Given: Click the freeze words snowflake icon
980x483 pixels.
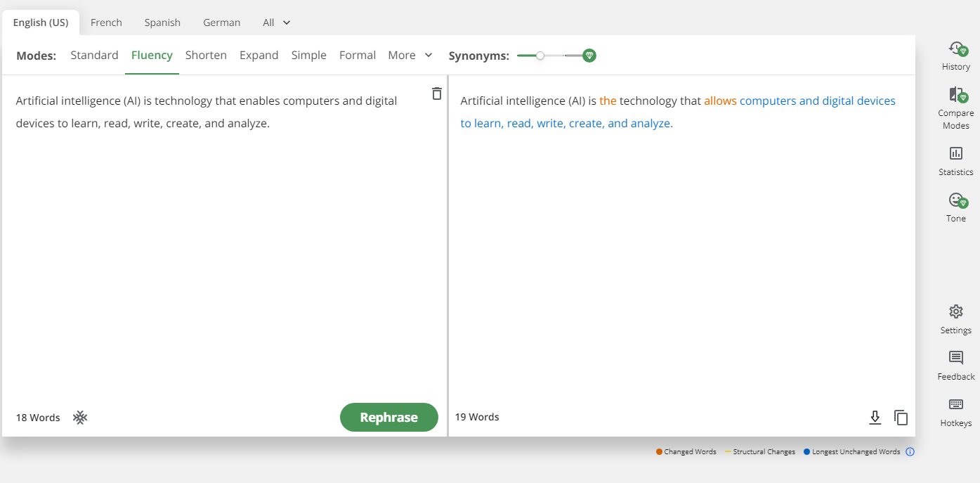Looking at the screenshot, I should 80,418.
